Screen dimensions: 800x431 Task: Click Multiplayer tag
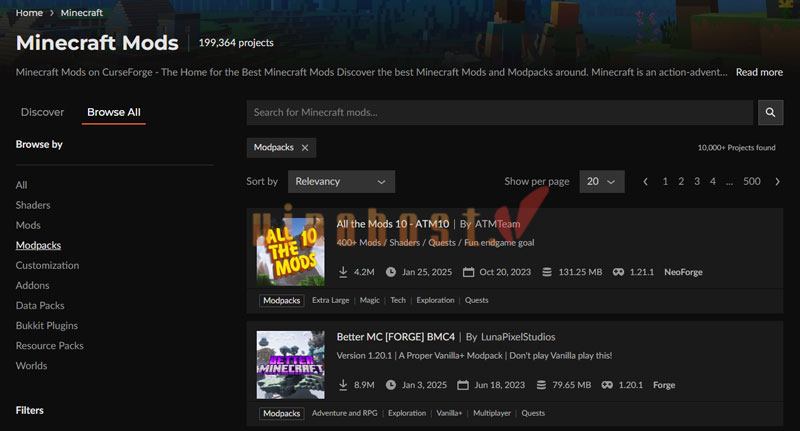point(492,413)
